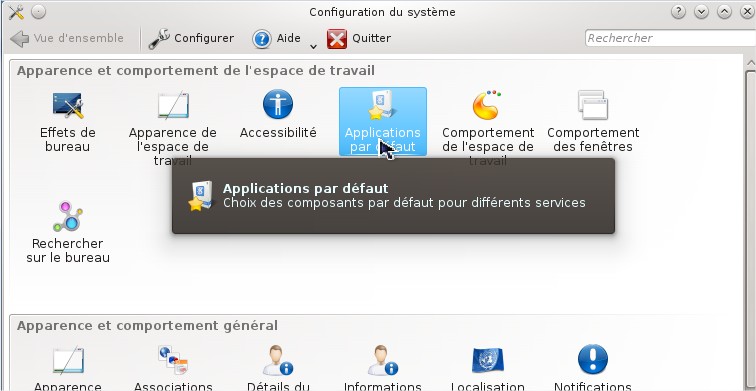Click the Quitter button
The image size is (756, 391).
coord(359,39)
